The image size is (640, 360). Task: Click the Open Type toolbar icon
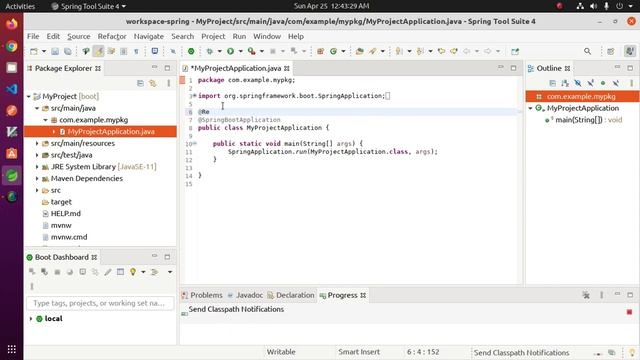coord(360,51)
